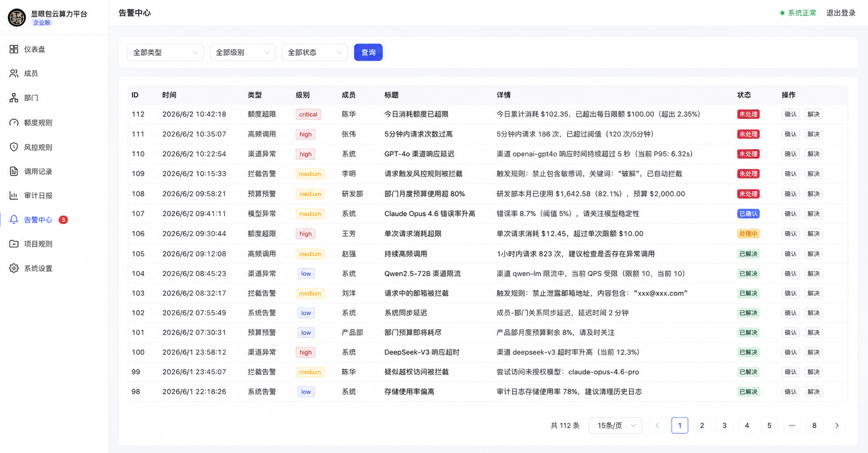Click 确认 for alert 98 storage usage
Viewport: 868px width, 453px height.
[x=790, y=392]
